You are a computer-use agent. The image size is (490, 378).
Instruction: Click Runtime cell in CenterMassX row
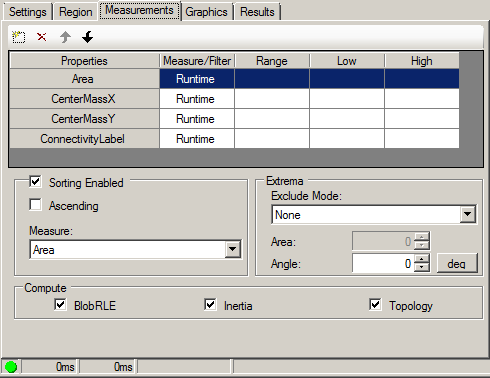[x=197, y=99]
